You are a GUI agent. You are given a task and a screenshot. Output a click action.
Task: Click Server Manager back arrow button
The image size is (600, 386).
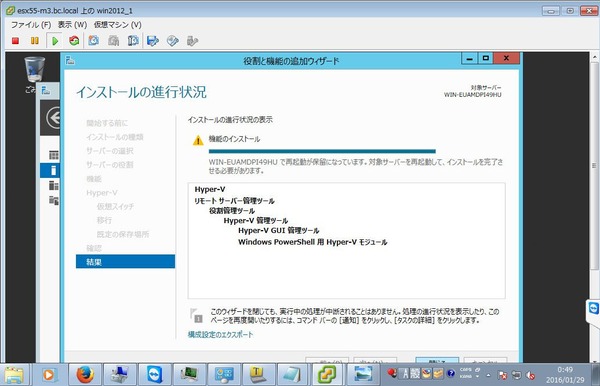(54, 117)
